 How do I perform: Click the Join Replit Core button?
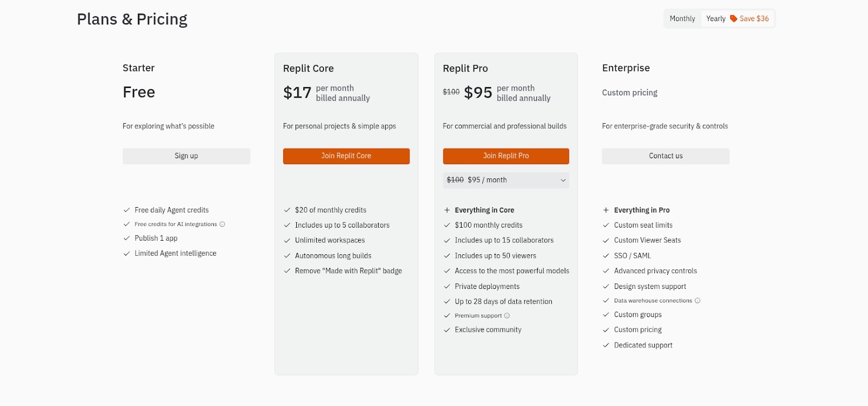(346, 156)
